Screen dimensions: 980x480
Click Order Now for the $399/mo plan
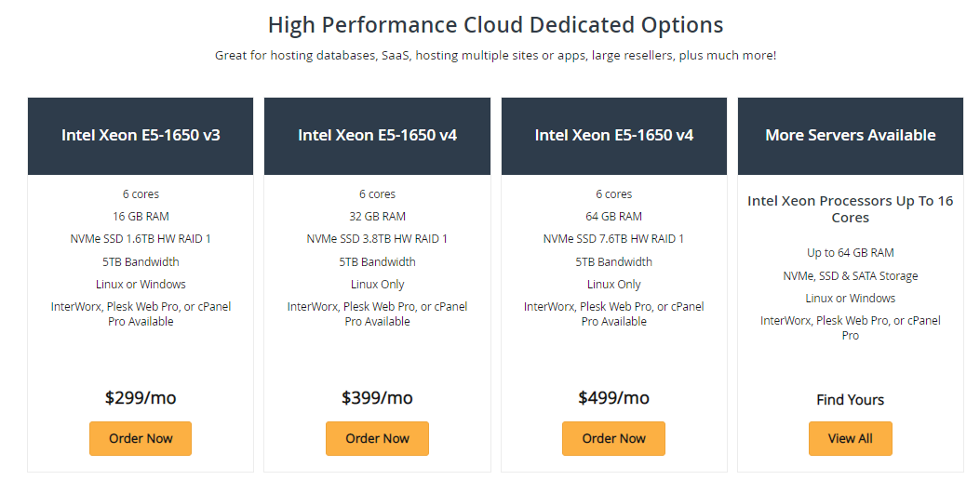click(377, 438)
